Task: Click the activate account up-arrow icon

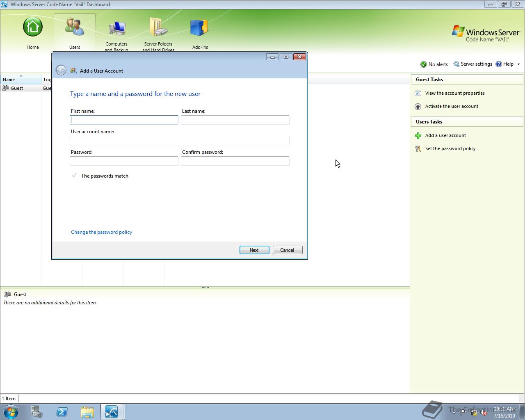Action: coord(418,107)
